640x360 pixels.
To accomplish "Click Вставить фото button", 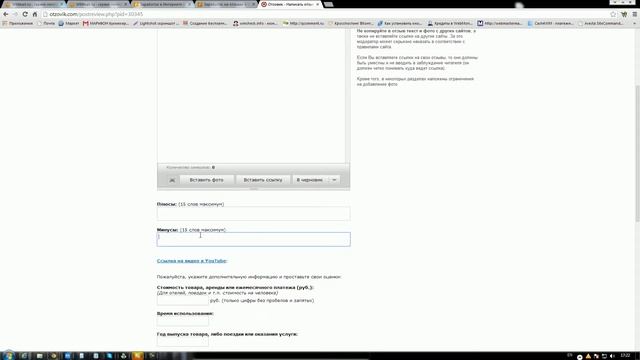I will (207, 180).
